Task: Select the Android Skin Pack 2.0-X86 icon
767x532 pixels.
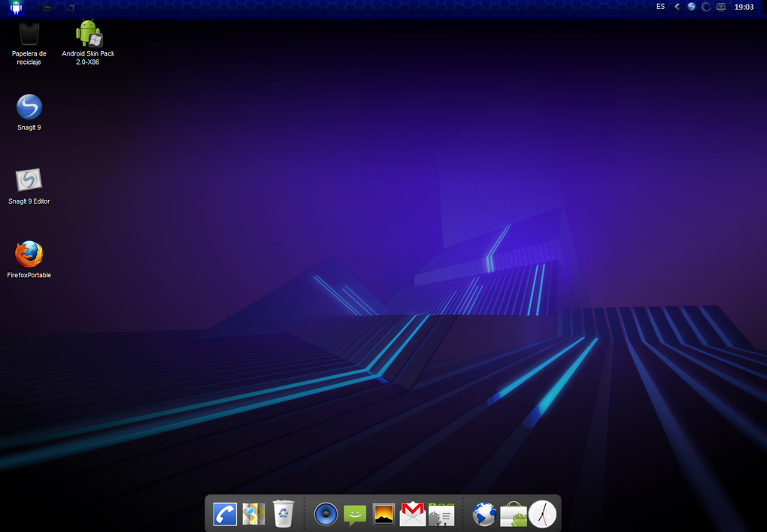Action: [x=88, y=43]
